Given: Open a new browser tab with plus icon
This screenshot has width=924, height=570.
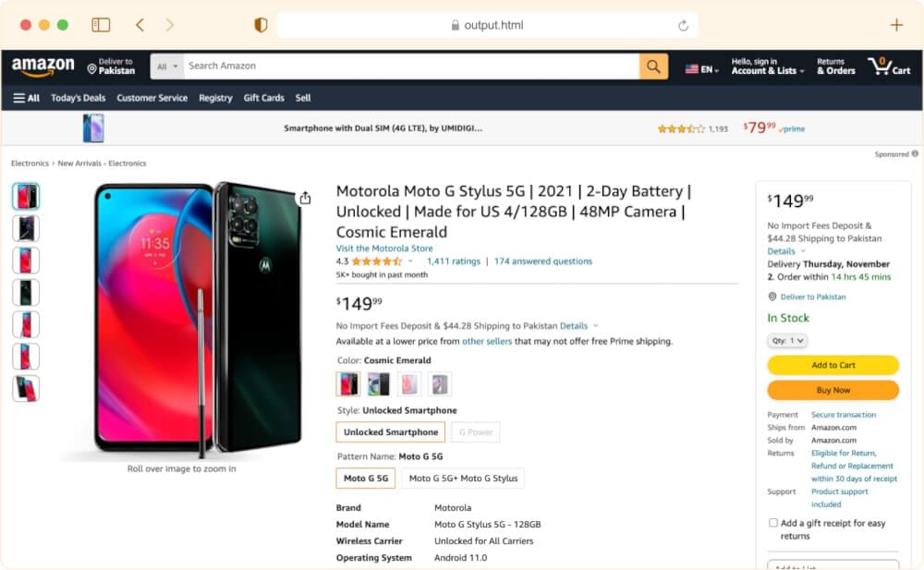Looking at the screenshot, I should 896,25.
